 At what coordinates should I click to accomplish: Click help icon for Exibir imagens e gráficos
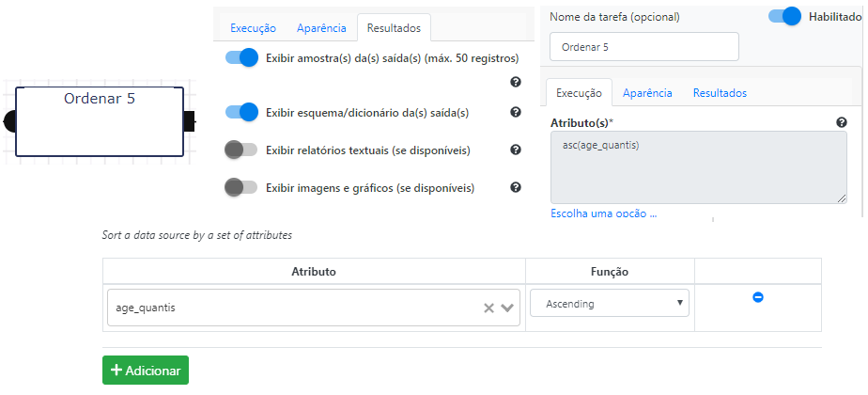pyautogui.click(x=516, y=187)
